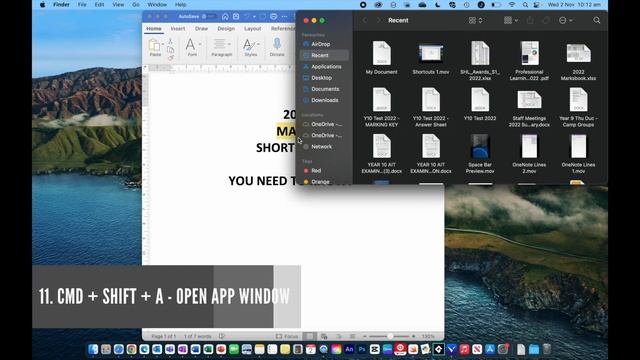Switch to the Draw tab in Word
Viewport: 640px width, 360px height.
(x=201, y=29)
